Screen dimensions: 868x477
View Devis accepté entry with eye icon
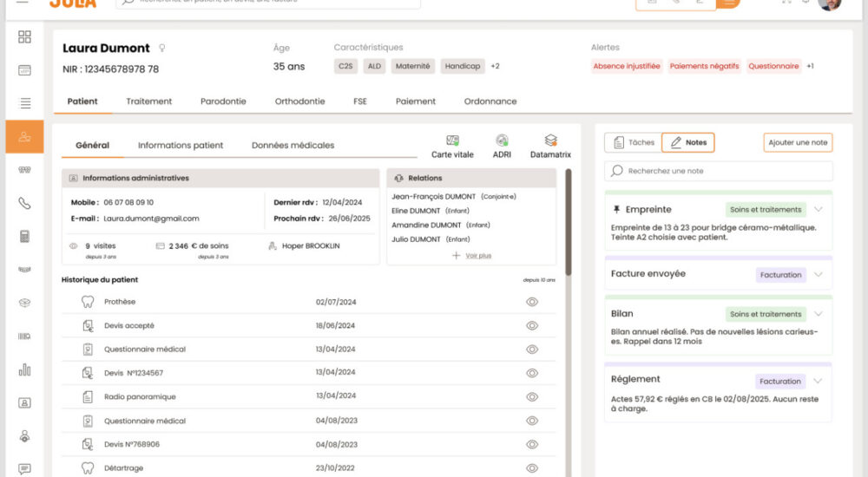[x=532, y=326]
